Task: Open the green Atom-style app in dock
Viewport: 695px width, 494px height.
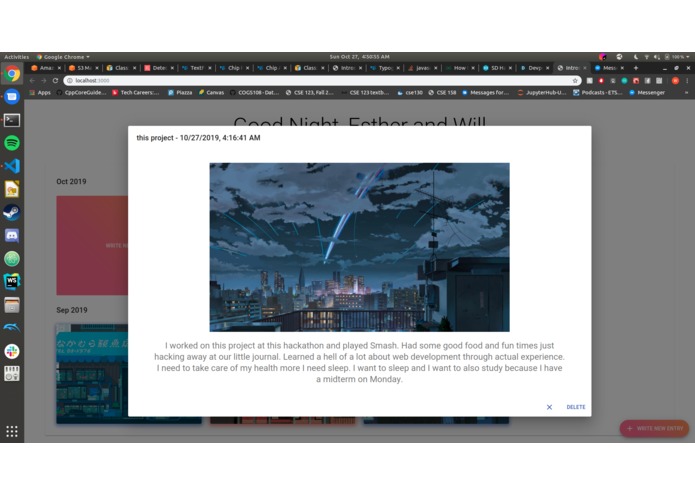Action: point(12,259)
